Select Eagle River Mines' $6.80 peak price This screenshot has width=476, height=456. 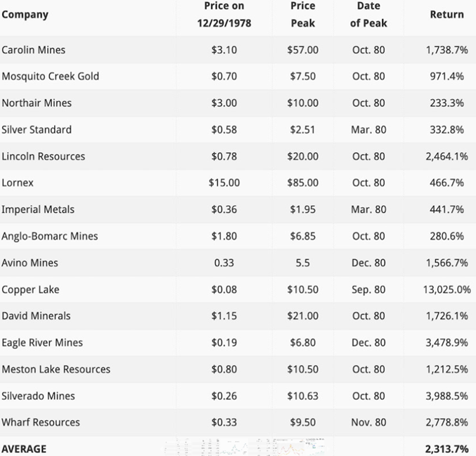tap(302, 343)
